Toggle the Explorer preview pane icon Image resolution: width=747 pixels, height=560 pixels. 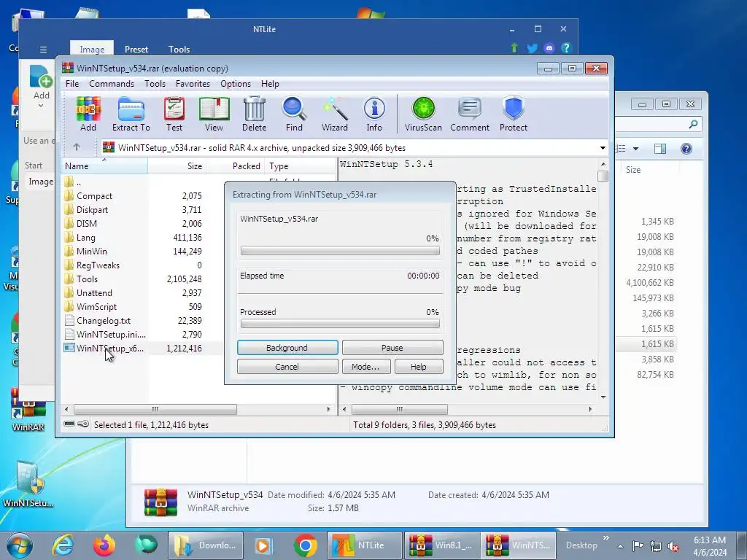[x=659, y=149]
